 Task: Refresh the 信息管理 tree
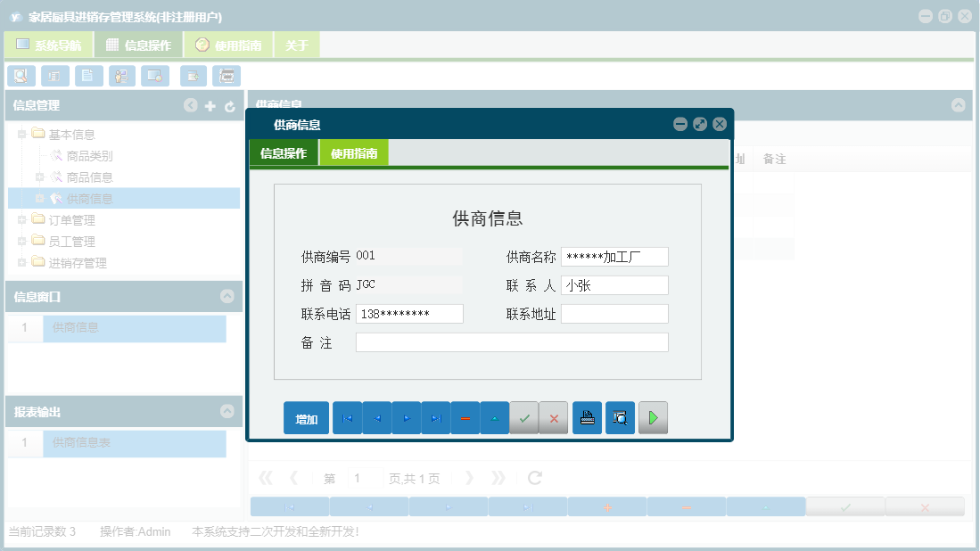click(229, 107)
